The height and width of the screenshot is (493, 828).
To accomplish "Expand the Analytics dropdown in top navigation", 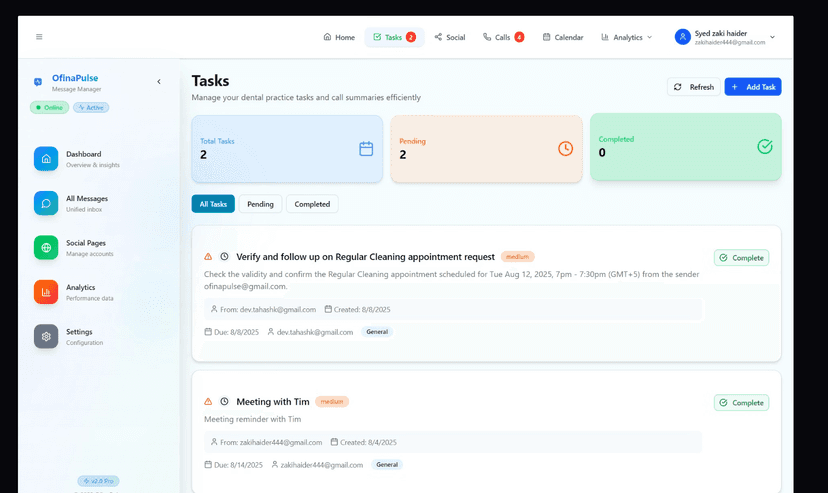I will pos(627,37).
